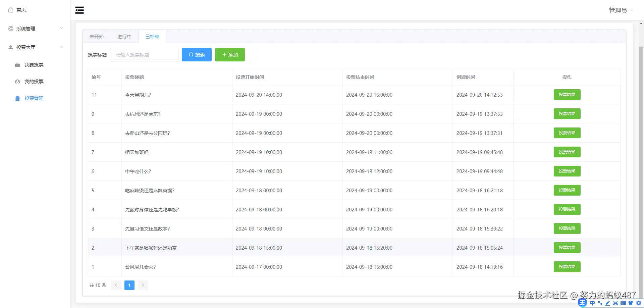Open 我的投票 via its user icon

(x=17, y=82)
